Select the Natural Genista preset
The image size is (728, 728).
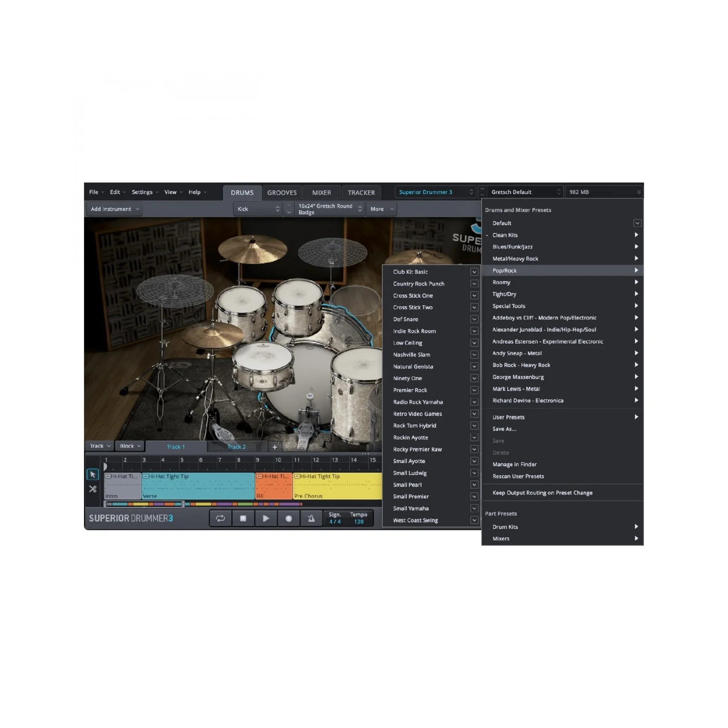(413, 366)
